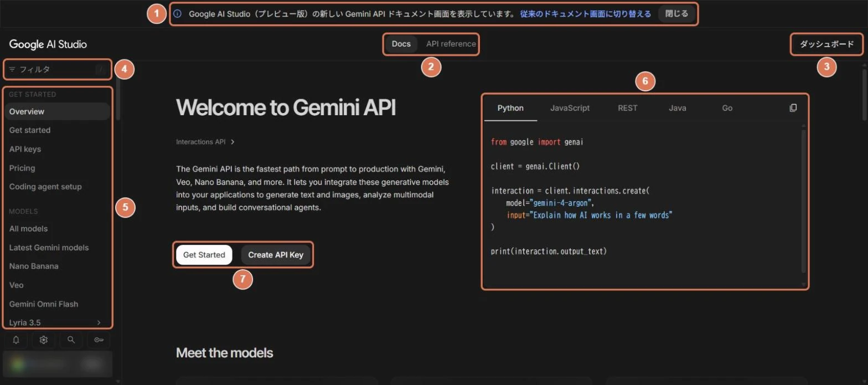Click the notification bell icon
Viewport: 868px width, 385px height.
coord(16,340)
